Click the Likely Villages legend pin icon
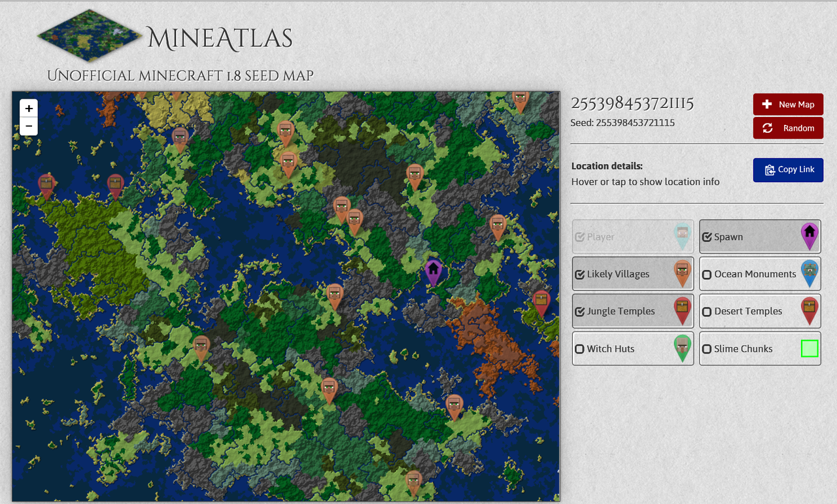Screen dimensions: 837x504 [682, 274]
